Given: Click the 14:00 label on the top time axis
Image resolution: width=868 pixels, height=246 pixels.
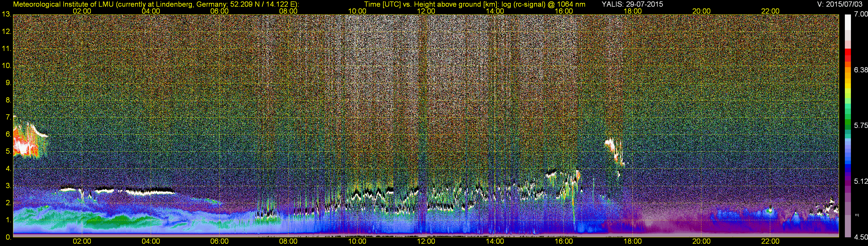Looking at the screenshot, I should tap(495, 11).
